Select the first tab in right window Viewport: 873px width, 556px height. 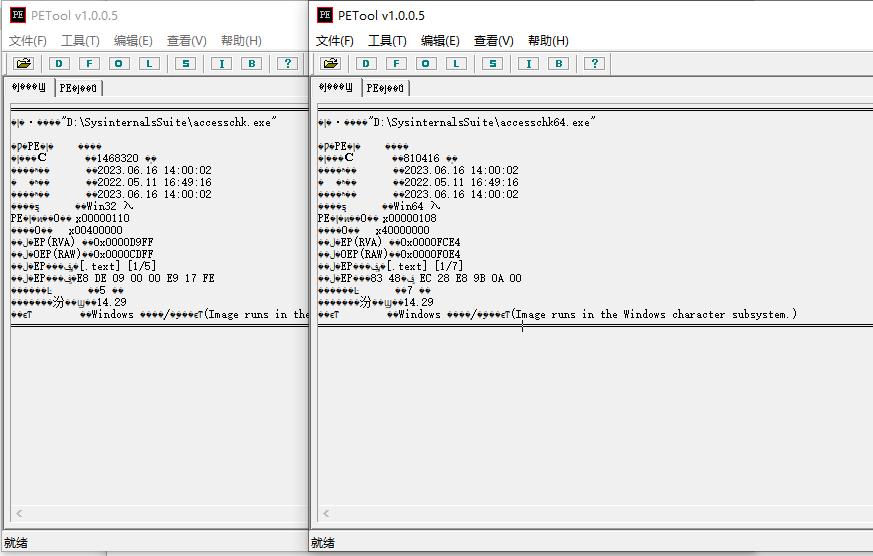click(x=336, y=87)
